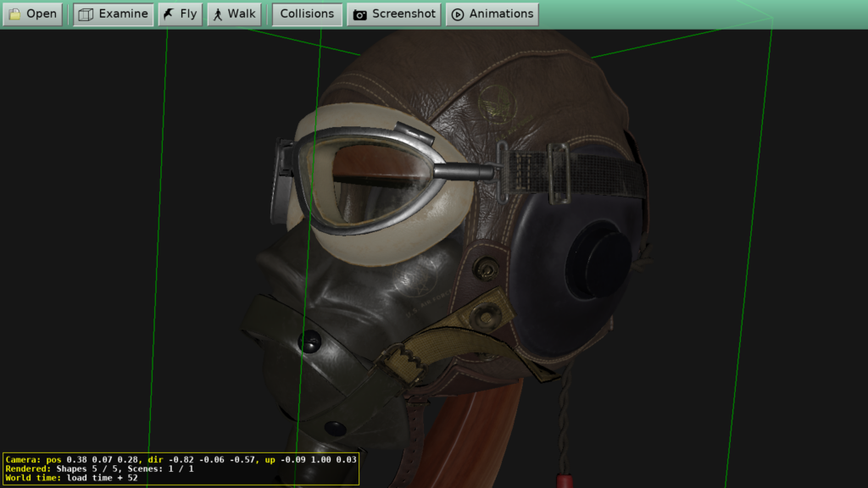Click the folder icon on the Open button

pyautogui.click(x=13, y=14)
